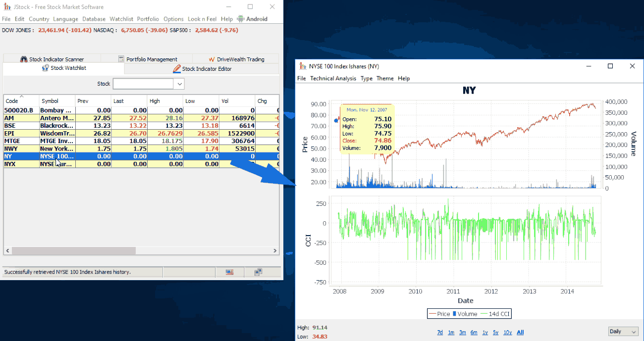Viewport: 644px width, 341px height.
Task: Sort by the High column header
Action: [165, 100]
